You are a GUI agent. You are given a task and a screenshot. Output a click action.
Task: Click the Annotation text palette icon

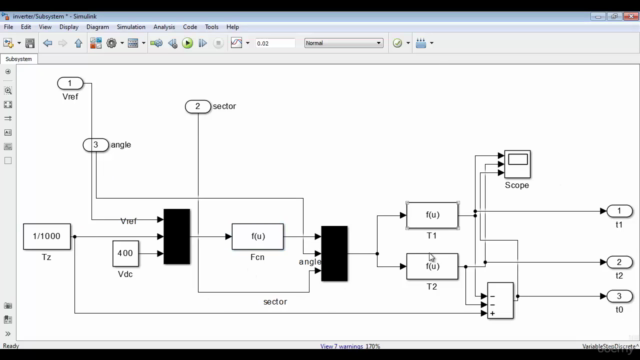tap(8, 133)
